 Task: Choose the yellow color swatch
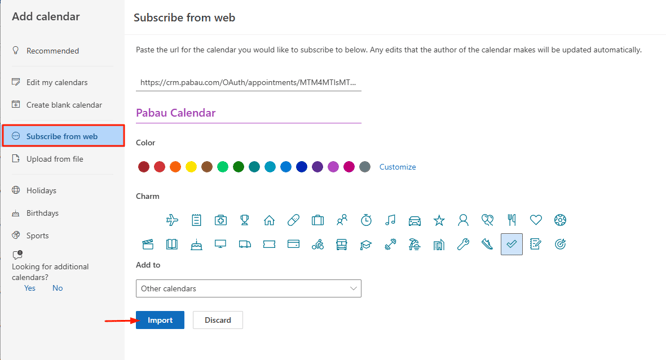[191, 167]
